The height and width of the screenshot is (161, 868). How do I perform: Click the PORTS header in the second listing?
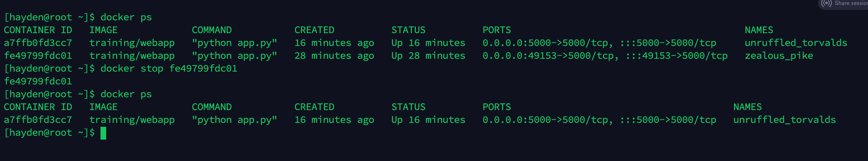pos(496,107)
